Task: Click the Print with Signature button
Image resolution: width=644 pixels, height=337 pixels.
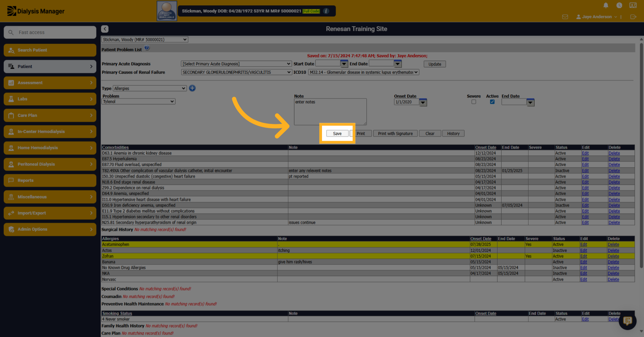Action: tap(395, 134)
